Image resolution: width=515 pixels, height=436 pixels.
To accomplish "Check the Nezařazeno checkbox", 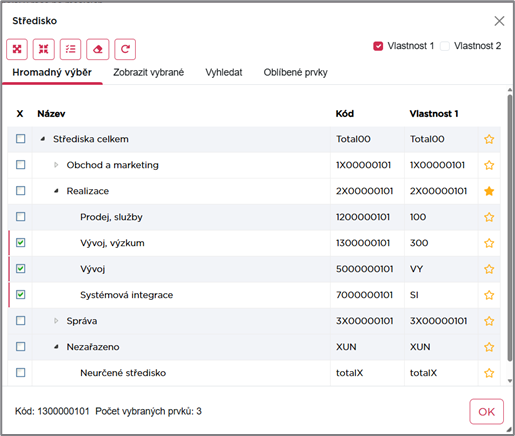I will 21,346.
